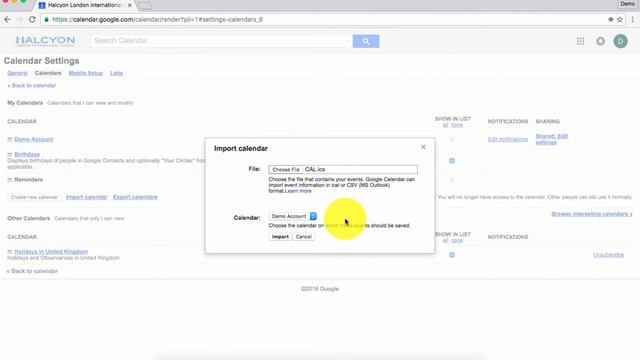Switch to the Labs tab
The width and height of the screenshot is (640, 360).
[116, 73]
